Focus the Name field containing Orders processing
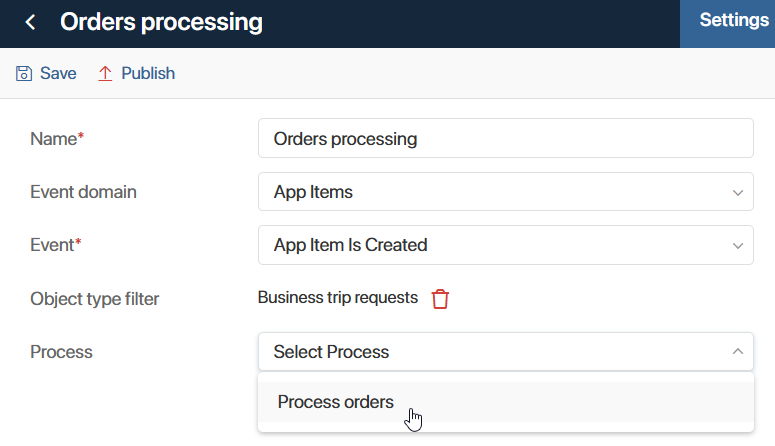 click(506, 138)
